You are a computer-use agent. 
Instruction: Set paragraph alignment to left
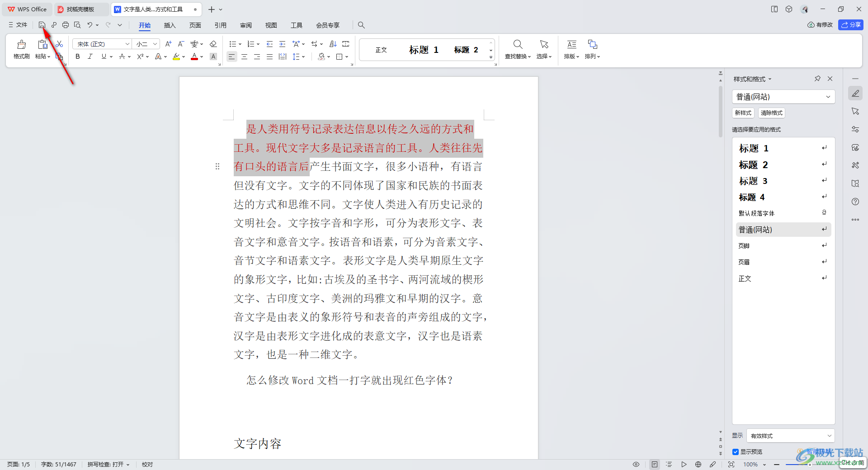(x=231, y=56)
